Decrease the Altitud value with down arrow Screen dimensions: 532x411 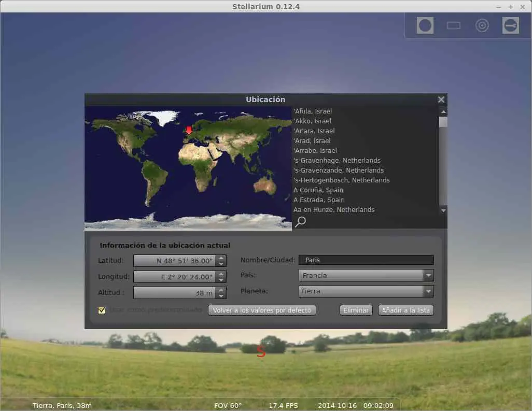pyautogui.click(x=221, y=296)
